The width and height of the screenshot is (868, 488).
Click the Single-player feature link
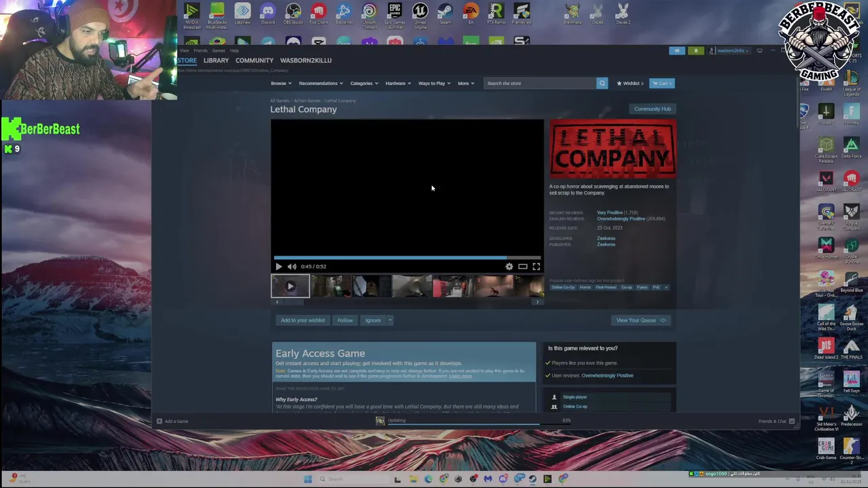coord(575,397)
